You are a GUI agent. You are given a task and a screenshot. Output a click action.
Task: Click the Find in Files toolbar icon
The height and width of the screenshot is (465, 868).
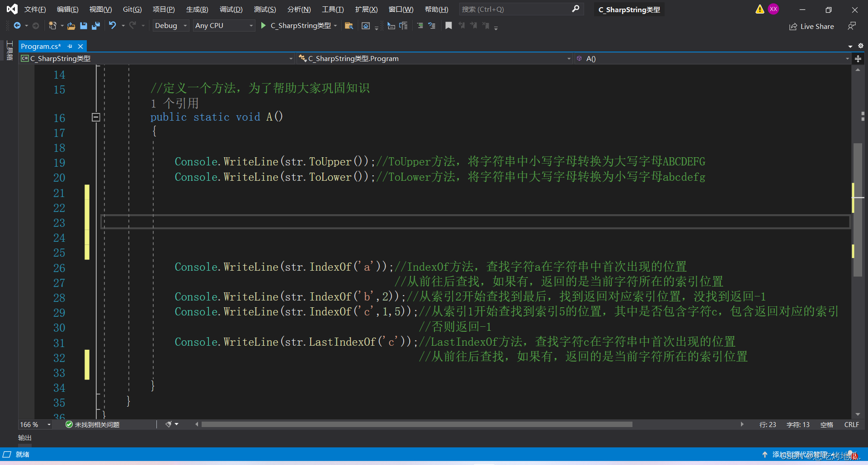[349, 26]
